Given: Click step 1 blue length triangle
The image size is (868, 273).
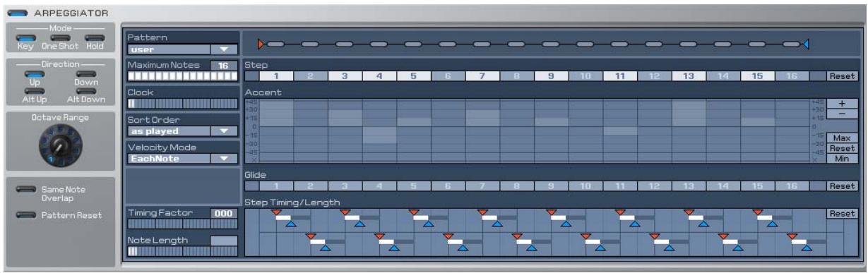Looking at the screenshot, I should pyautogui.click(x=291, y=224).
